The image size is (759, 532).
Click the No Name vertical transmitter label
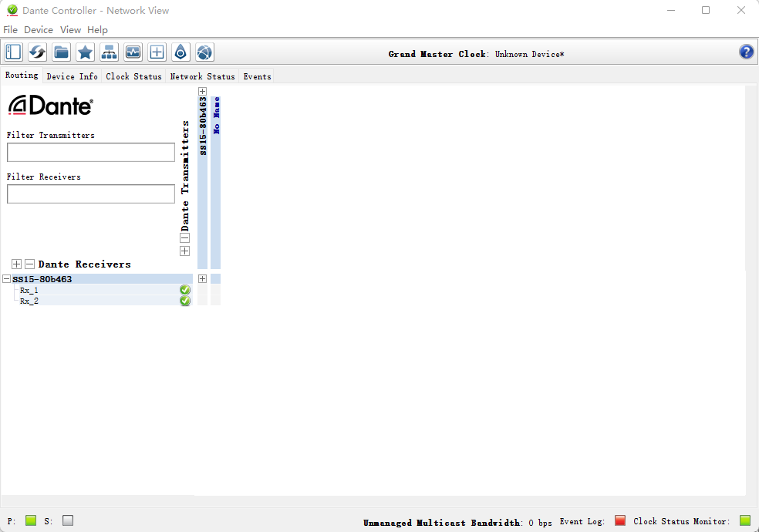(216, 116)
